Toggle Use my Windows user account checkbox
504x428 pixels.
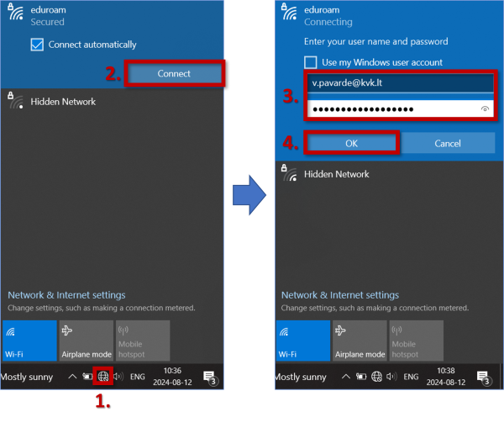(311, 62)
